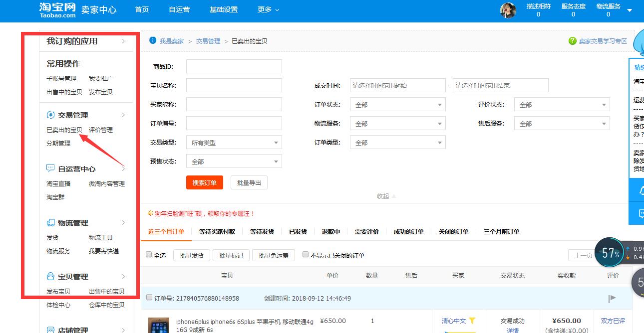
Task: Click inside the 宝贝名称 input field
Action: pos(233,85)
